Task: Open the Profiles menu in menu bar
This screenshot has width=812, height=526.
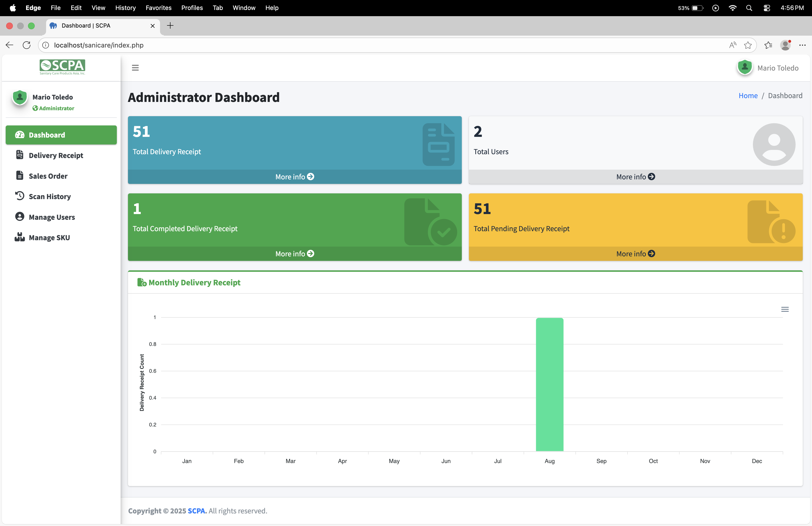Action: 192,8
